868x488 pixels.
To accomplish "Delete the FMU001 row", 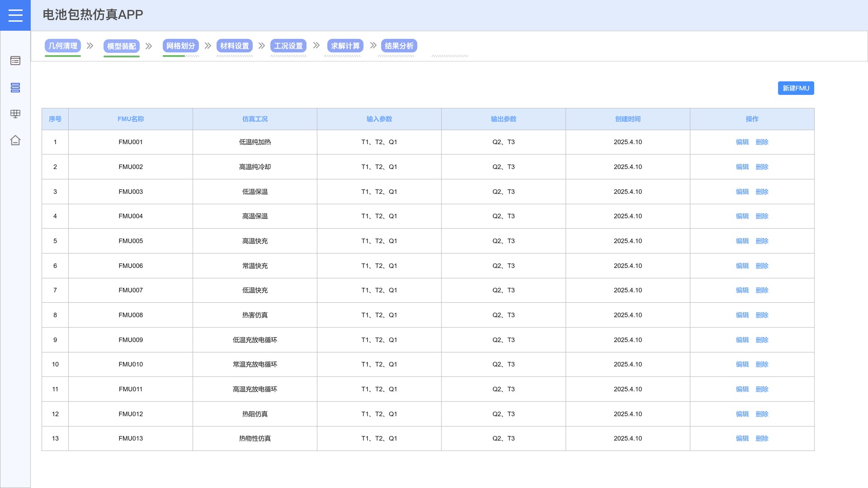I will [x=762, y=142].
